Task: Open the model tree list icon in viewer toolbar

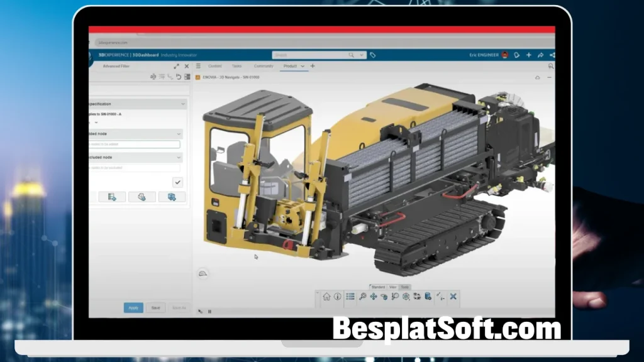Action: point(350,295)
